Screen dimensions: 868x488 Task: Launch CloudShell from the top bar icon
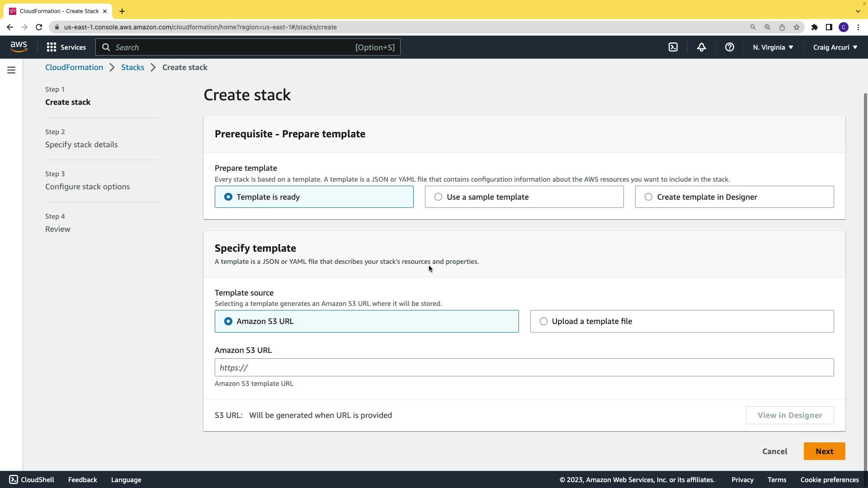click(x=673, y=47)
